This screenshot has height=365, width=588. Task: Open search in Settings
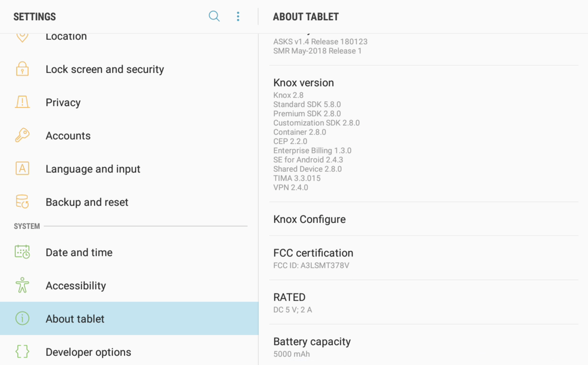point(214,16)
